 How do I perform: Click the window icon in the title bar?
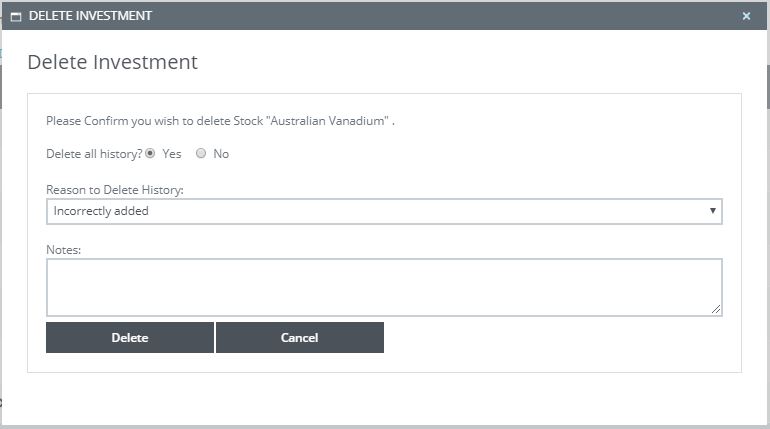(x=15, y=16)
